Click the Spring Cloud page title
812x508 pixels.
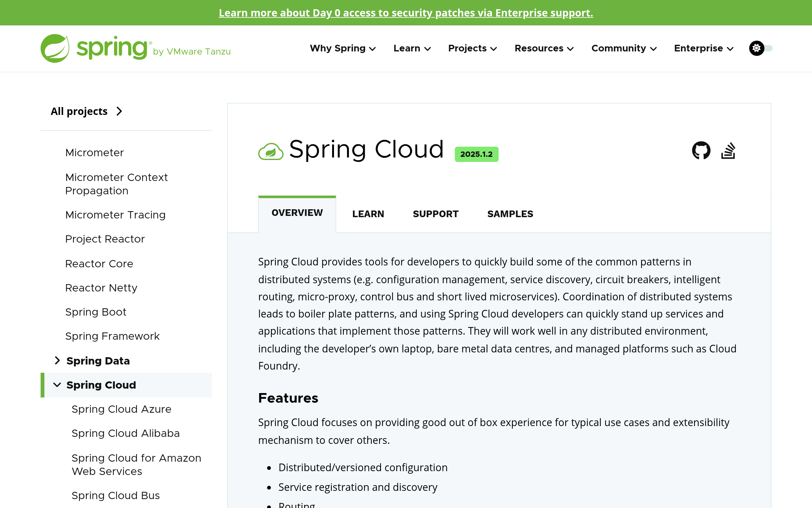click(x=366, y=149)
